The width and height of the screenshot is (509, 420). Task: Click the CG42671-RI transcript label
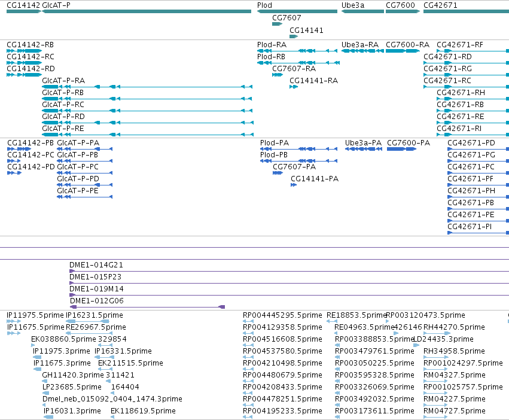pos(459,128)
